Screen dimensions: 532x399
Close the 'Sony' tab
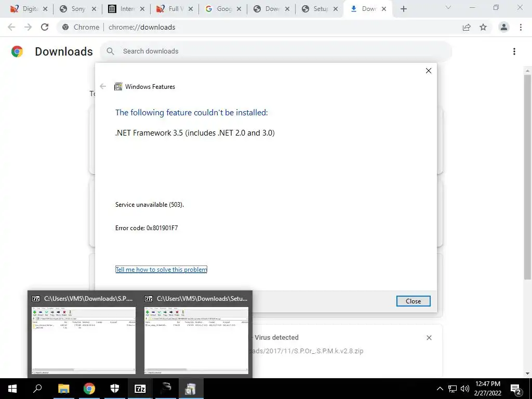(x=94, y=9)
